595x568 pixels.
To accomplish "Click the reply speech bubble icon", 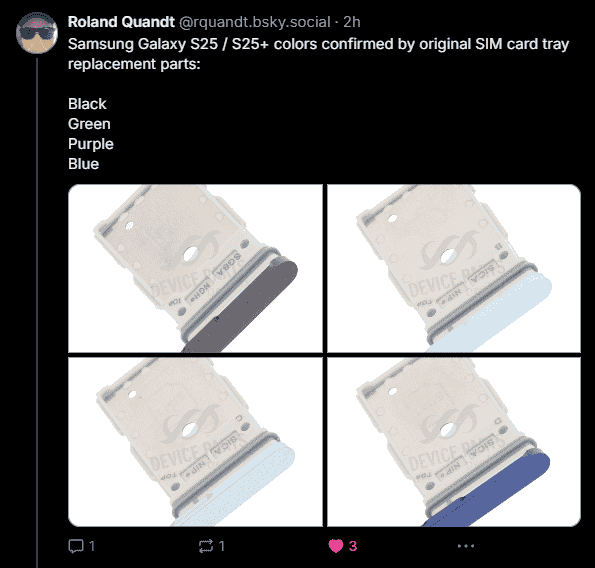I will pyautogui.click(x=76, y=546).
